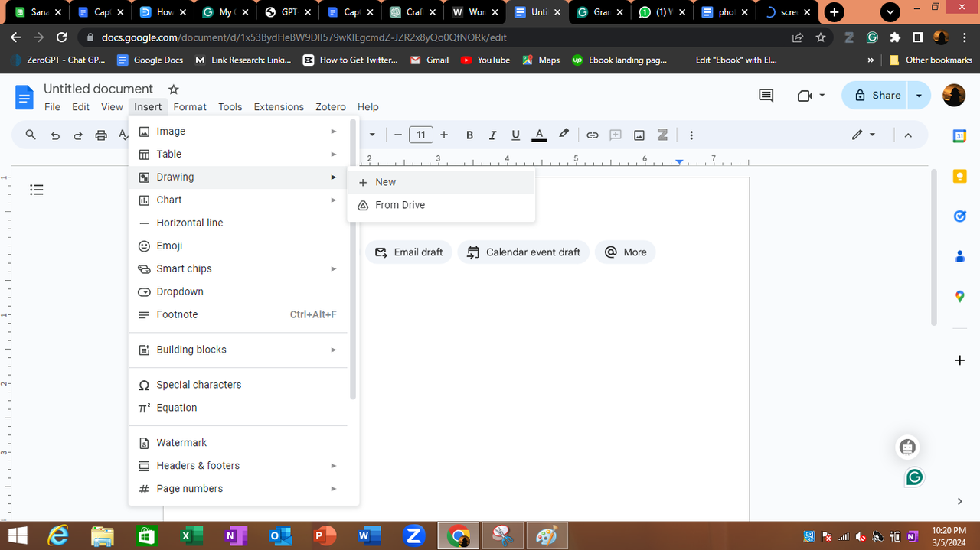Click the undo arrow icon
The height and width of the screenshot is (550, 980).
coord(55,135)
